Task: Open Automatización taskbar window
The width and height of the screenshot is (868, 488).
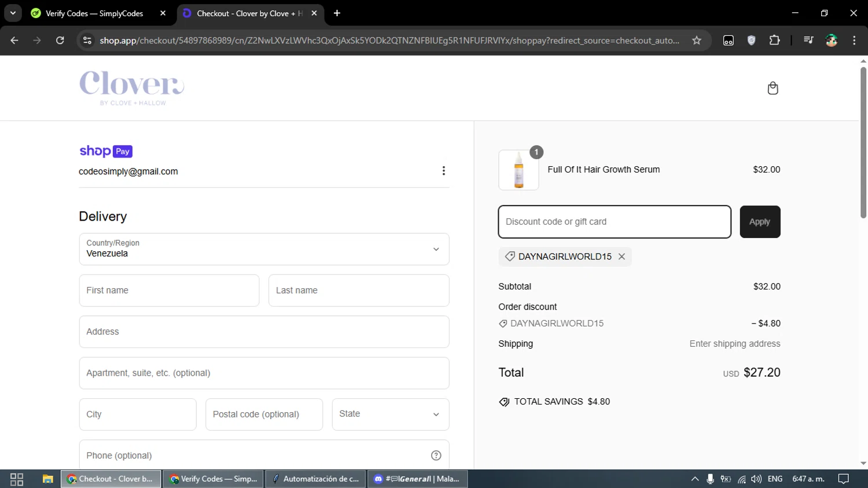Action: tap(315, 479)
